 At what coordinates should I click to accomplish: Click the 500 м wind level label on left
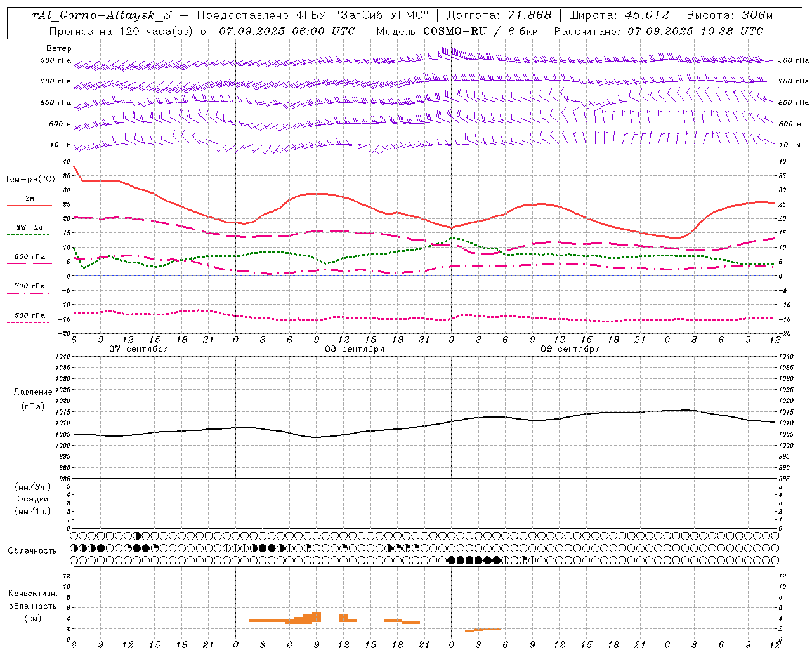pyautogui.click(x=61, y=124)
